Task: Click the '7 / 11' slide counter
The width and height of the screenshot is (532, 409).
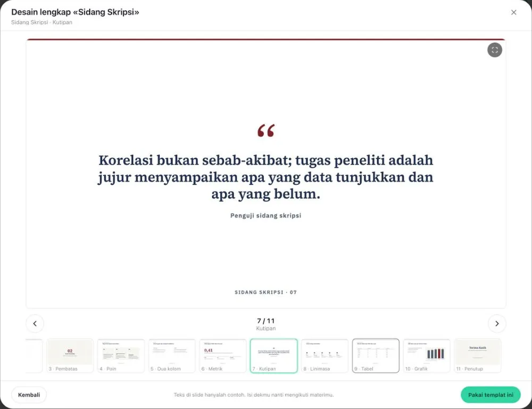Action: 265,321
